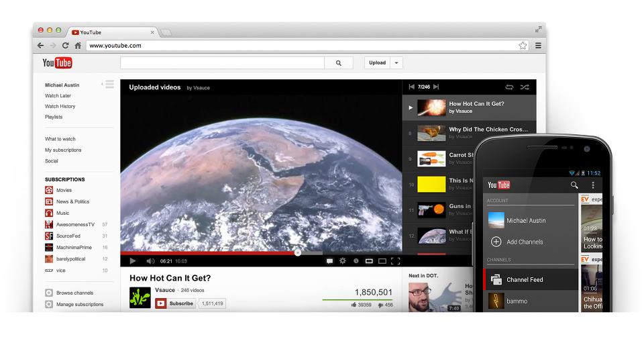Click the YouTube browser tab
This screenshot has width=644, height=337.
click(113, 32)
